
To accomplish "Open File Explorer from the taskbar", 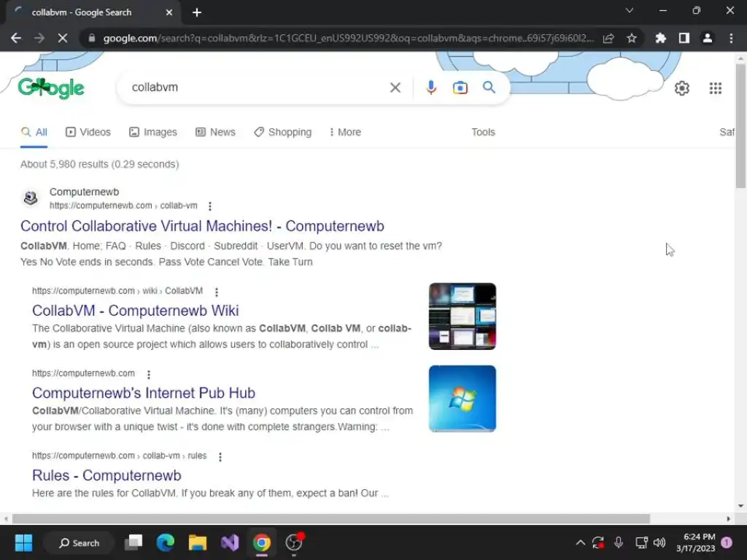I will point(197,542).
